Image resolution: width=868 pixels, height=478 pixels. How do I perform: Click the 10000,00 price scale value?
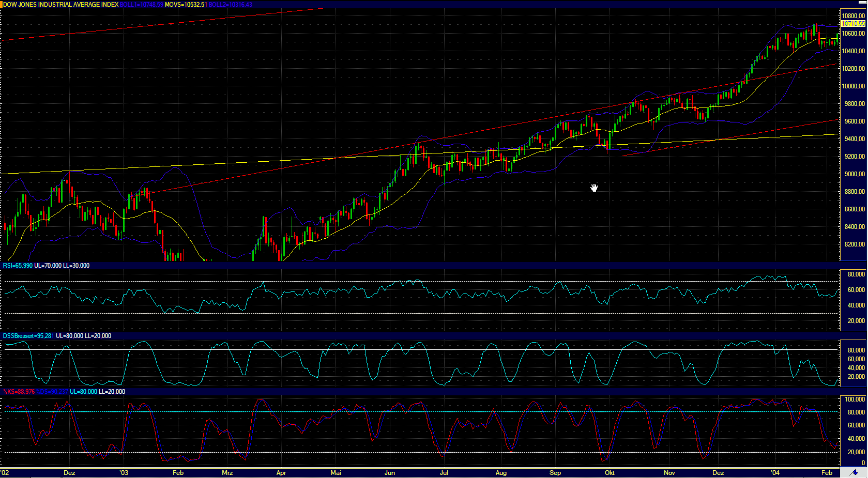(854, 86)
